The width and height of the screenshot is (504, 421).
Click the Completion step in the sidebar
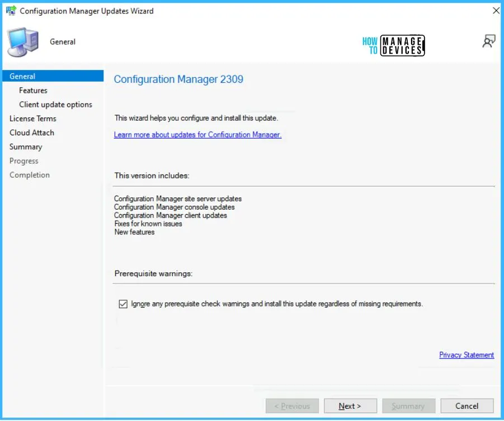[x=30, y=175]
